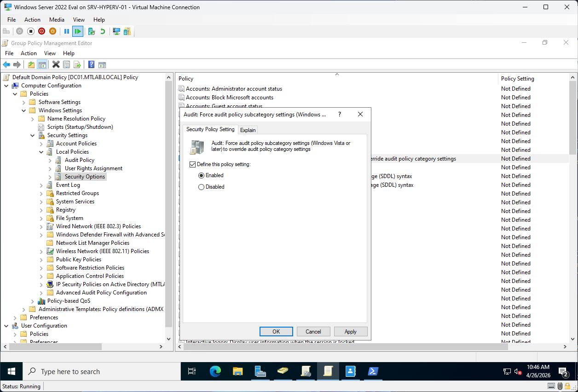Click the blue Help question mark icon

[91, 64]
